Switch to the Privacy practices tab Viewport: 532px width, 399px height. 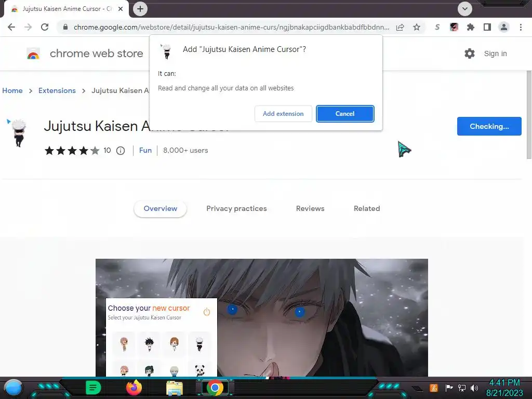coord(236,209)
